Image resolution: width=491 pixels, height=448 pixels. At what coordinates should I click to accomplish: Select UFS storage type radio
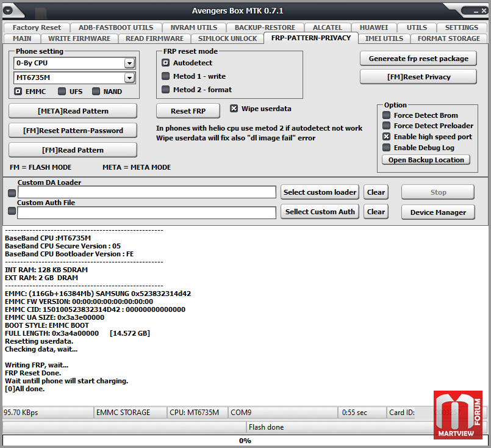(x=62, y=92)
